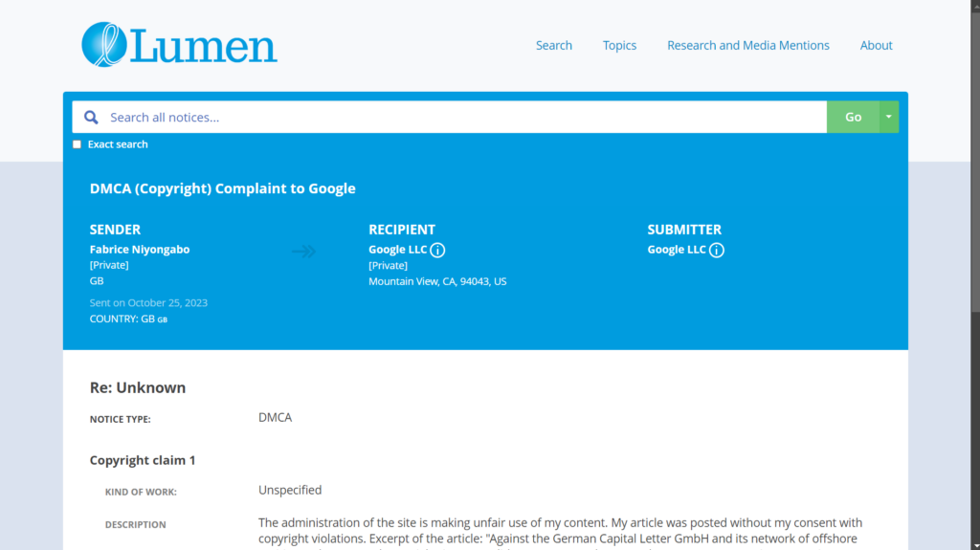The image size is (980, 550).
Task: Open info icon beside recipient Google LLC
Action: pyautogui.click(x=437, y=250)
